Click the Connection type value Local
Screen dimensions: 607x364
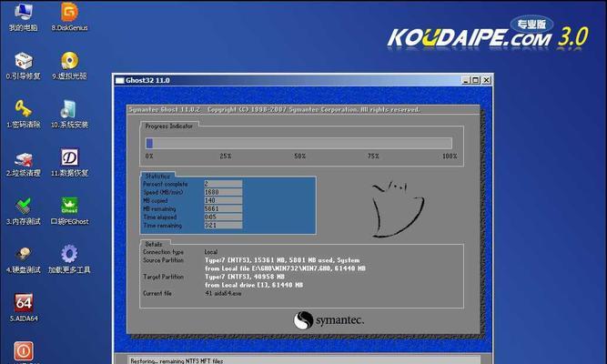coord(211,252)
